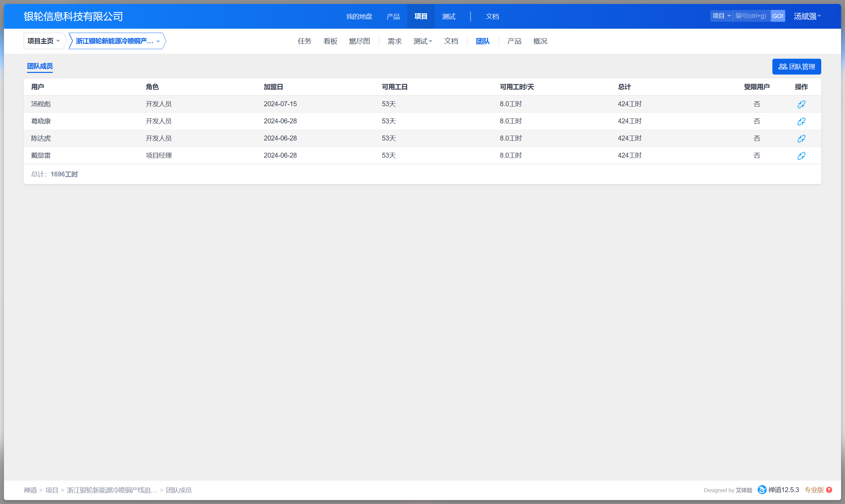Remove 戴显雷 using the unlink icon
Viewport: 845px width, 504px height.
(x=801, y=156)
